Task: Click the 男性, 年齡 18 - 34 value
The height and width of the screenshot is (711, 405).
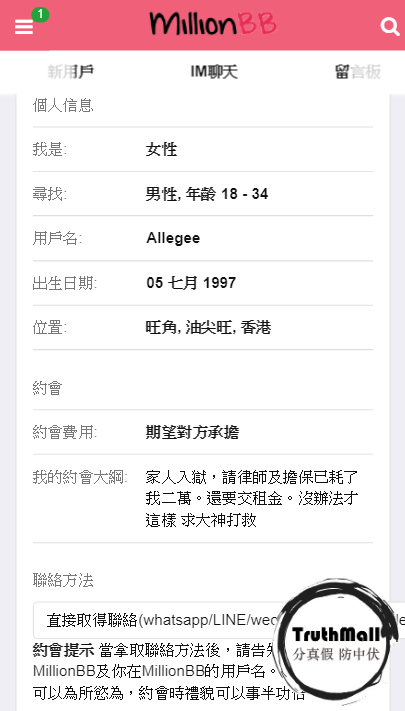Action: (207, 194)
